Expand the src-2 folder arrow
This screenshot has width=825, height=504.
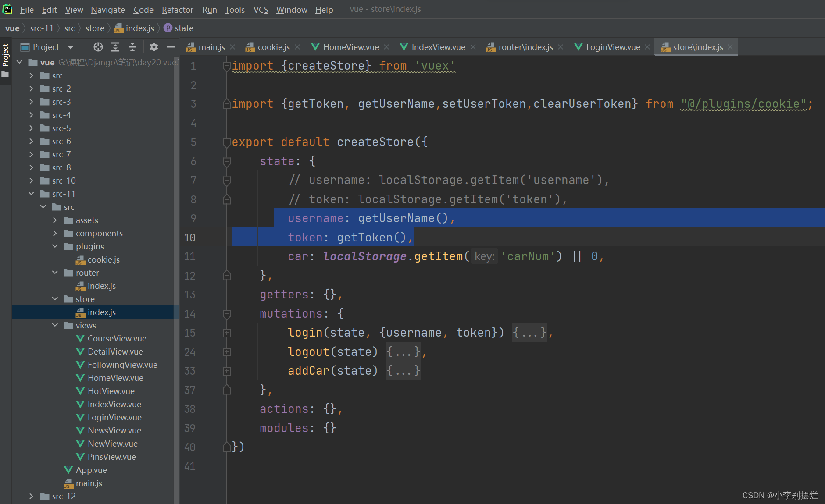(x=31, y=89)
